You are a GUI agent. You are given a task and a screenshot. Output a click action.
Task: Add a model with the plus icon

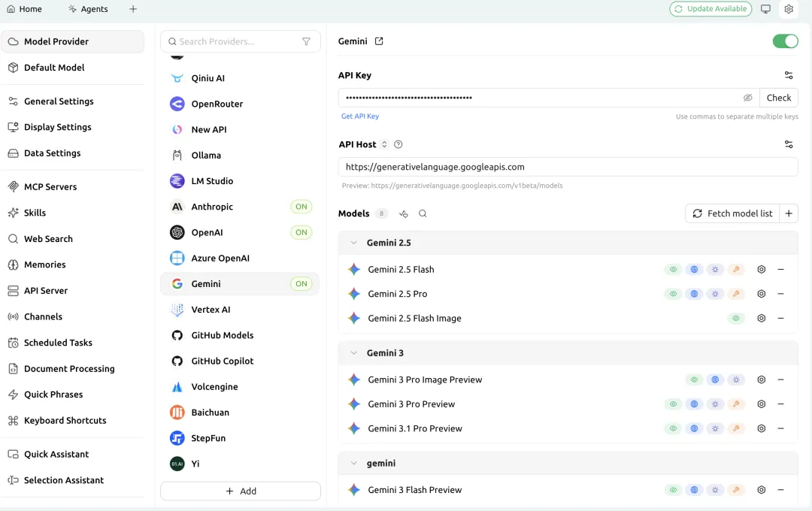click(x=789, y=213)
